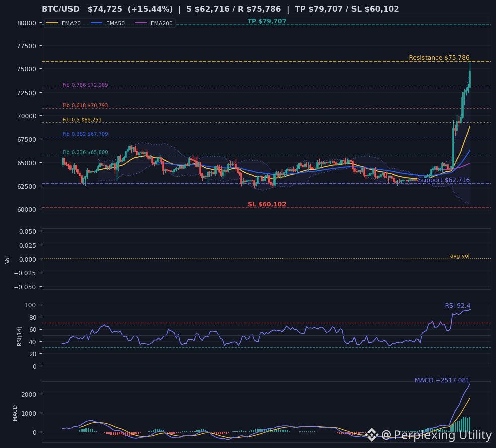Click the 62500 price axis tick
Screen dimensions: 496x448
(27, 187)
